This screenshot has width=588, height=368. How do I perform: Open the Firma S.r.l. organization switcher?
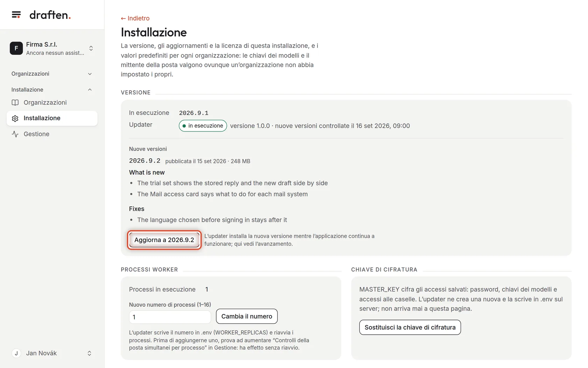52,48
